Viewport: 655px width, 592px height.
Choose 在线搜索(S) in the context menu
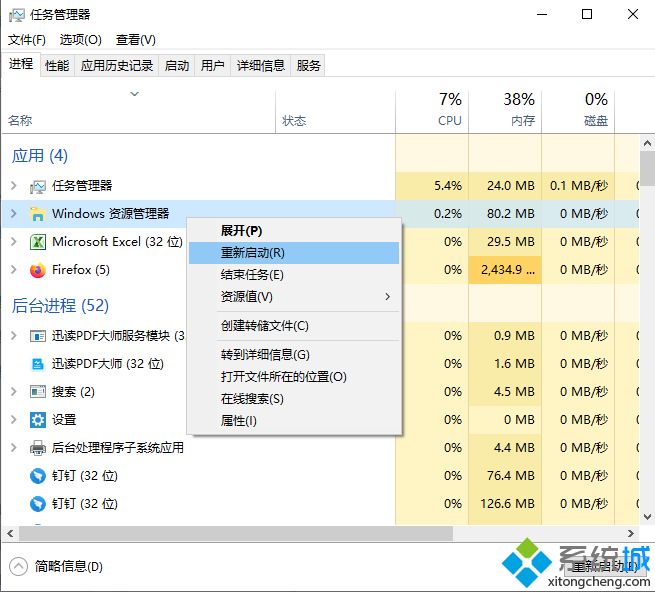[294, 399]
